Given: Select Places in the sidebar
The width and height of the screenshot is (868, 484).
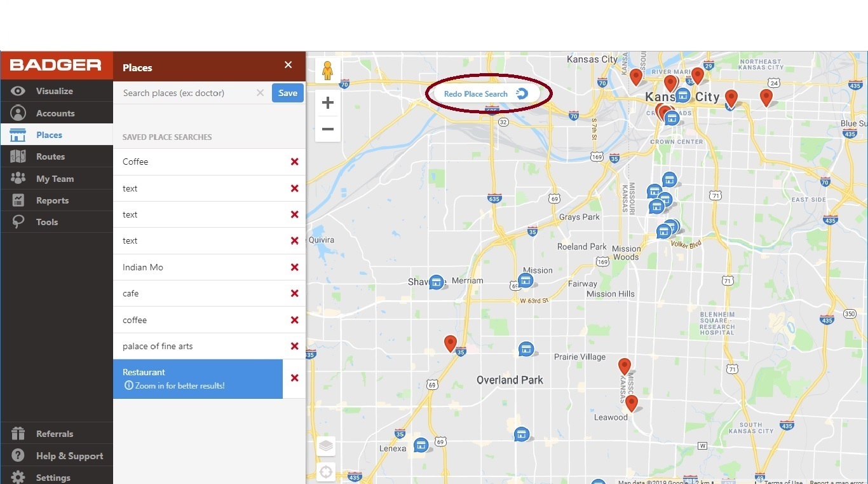Looking at the screenshot, I should point(57,135).
